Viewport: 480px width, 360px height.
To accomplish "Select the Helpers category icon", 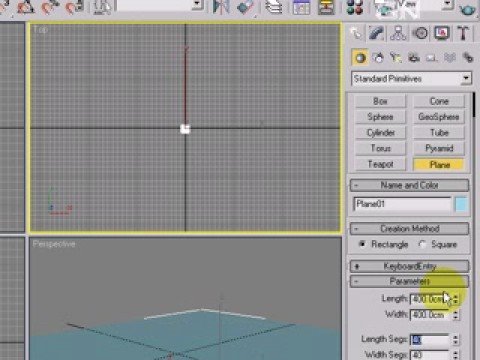I will tap(431, 58).
